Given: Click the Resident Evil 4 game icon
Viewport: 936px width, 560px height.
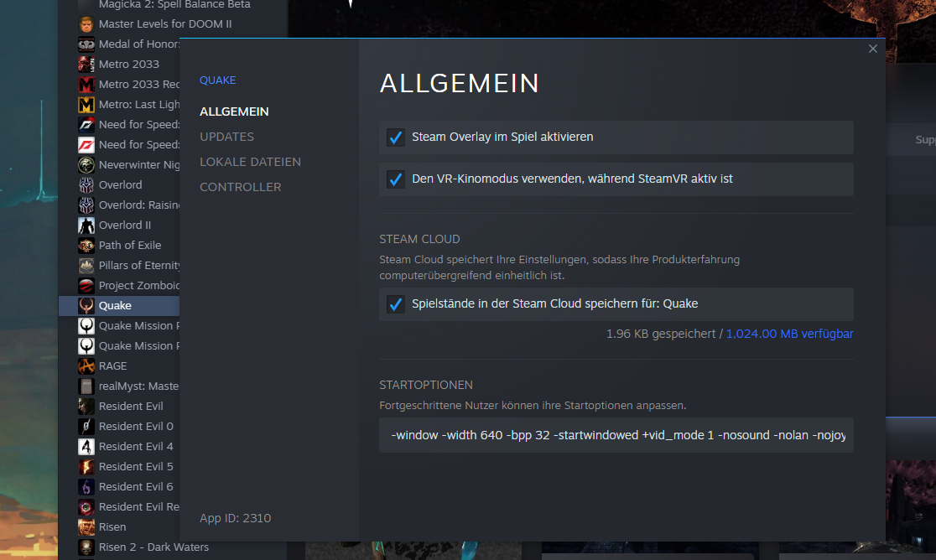Looking at the screenshot, I should coord(86,447).
